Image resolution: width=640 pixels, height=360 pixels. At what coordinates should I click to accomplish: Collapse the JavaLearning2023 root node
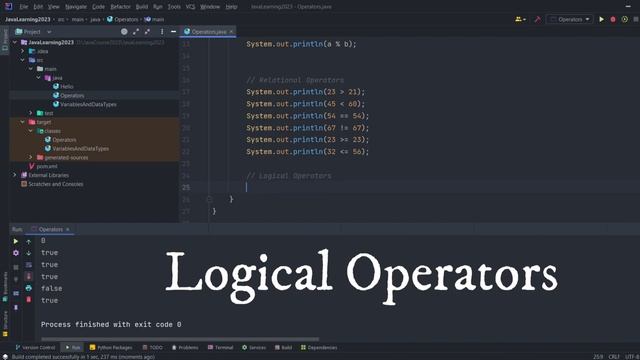coord(15,42)
